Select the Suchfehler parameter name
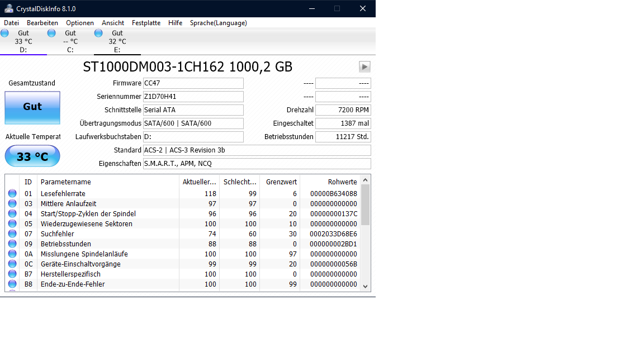Screen dimensions: 644x362 57,234
